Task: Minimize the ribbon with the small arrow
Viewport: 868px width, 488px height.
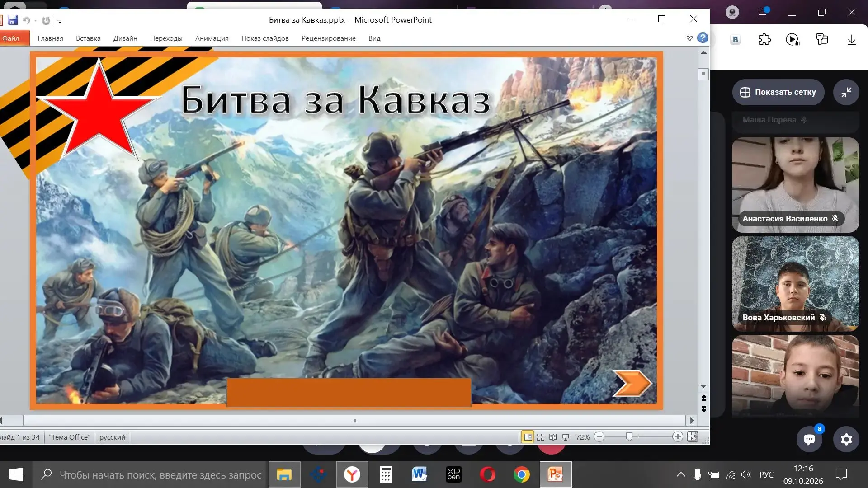Action: coord(689,38)
